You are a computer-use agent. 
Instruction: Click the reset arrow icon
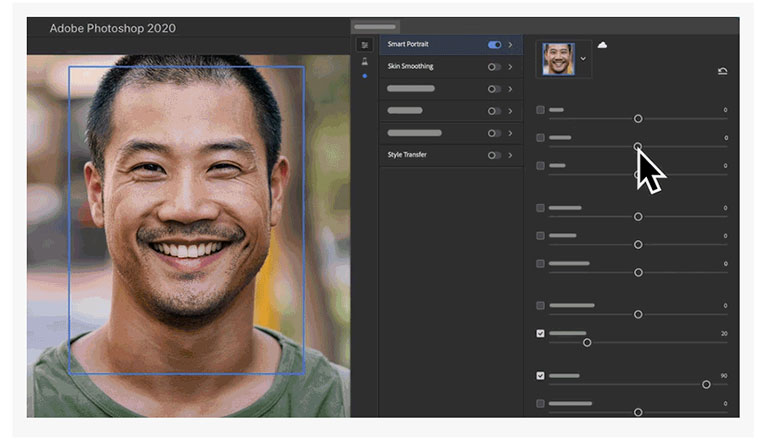722,71
